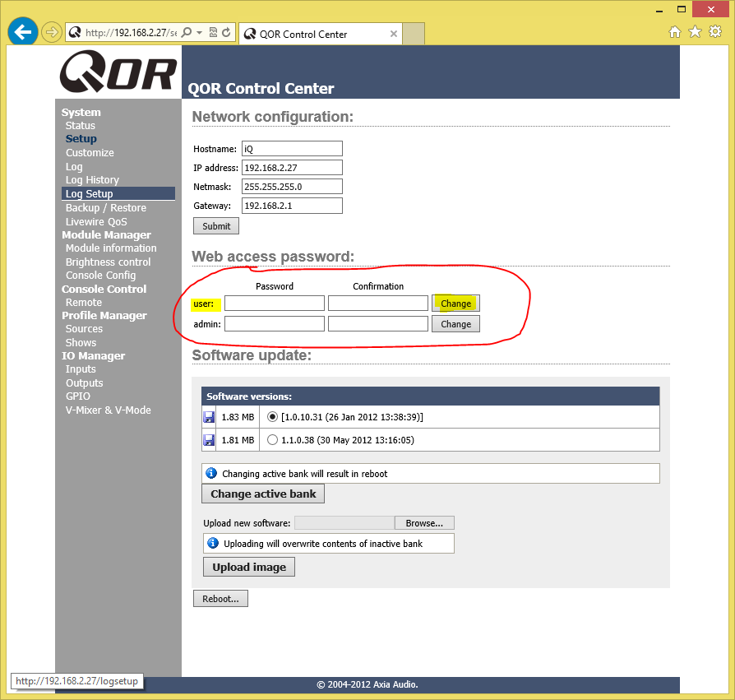Open GPIO page
The height and width of the screenshot is (700, 735).
pos(78,396)
